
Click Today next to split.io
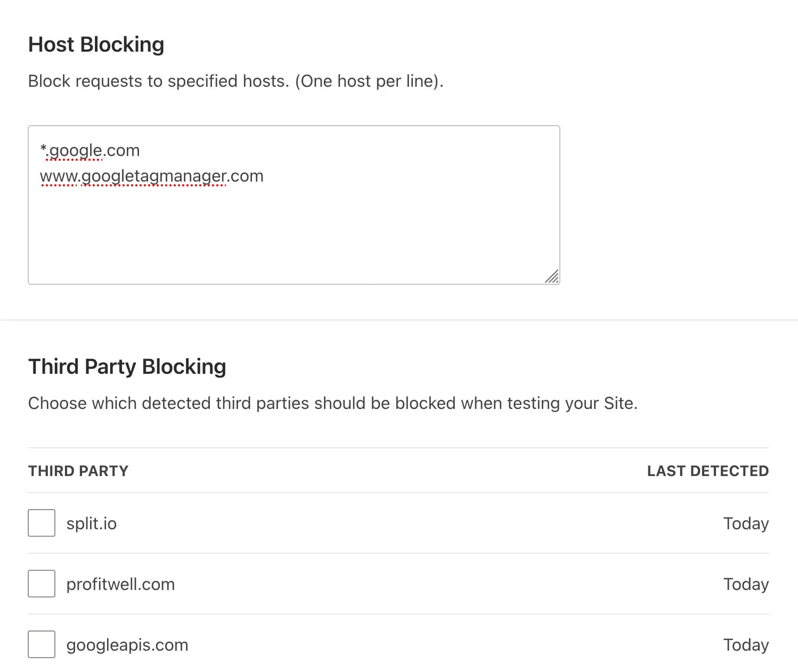745,523
